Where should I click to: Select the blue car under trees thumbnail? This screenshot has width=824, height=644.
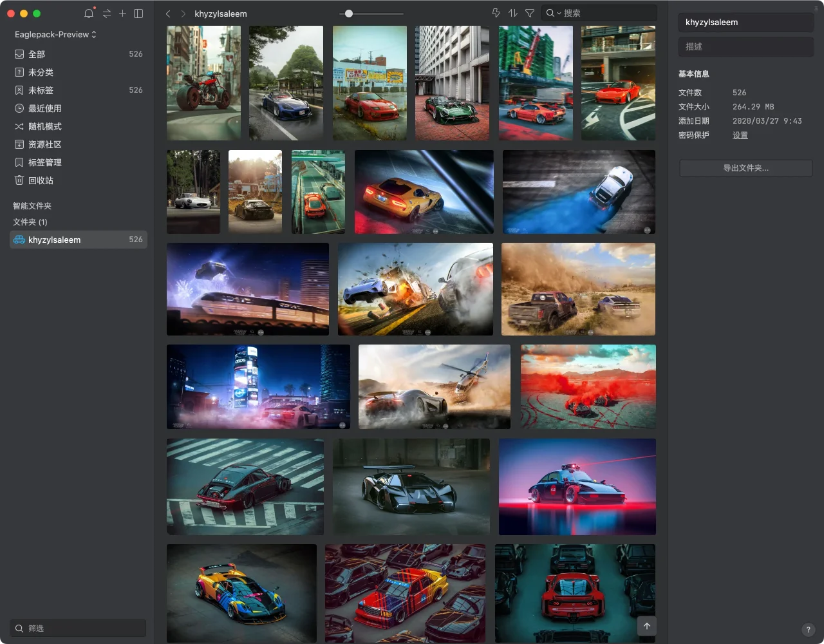coord(286,83)
